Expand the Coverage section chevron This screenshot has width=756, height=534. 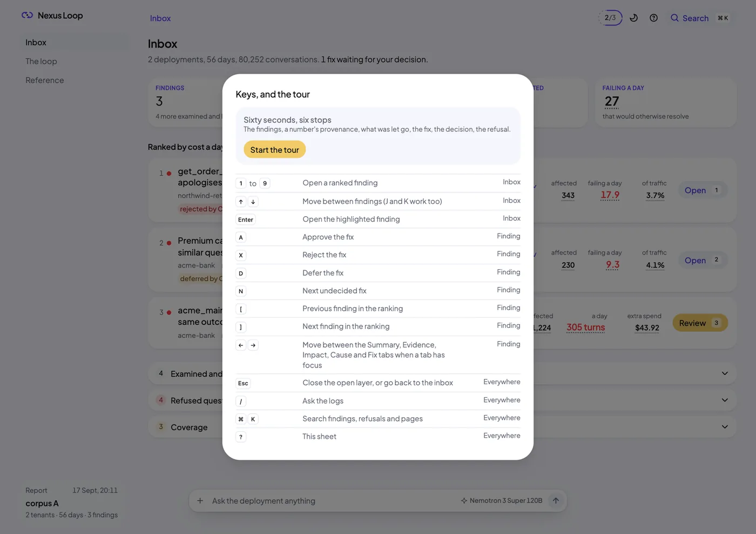(x=725, y=426)
